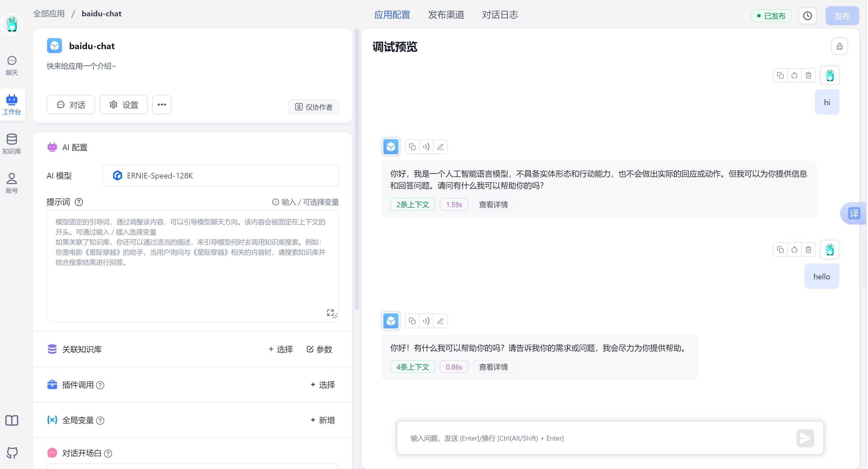
Task: Show help for 对话开场白
Action: 108,453
